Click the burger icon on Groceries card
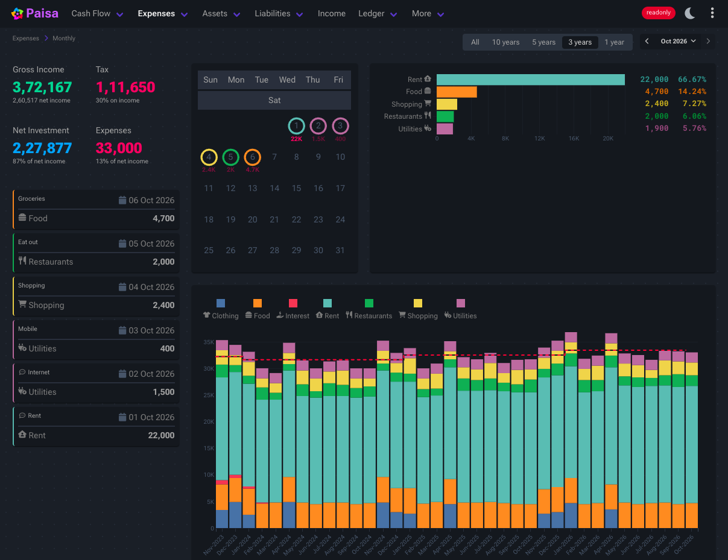The image size is (728, 560). [x=22, y=218]
